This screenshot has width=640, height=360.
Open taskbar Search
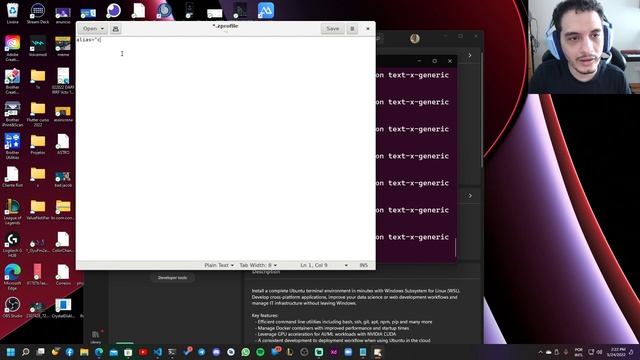coord(26,352)
